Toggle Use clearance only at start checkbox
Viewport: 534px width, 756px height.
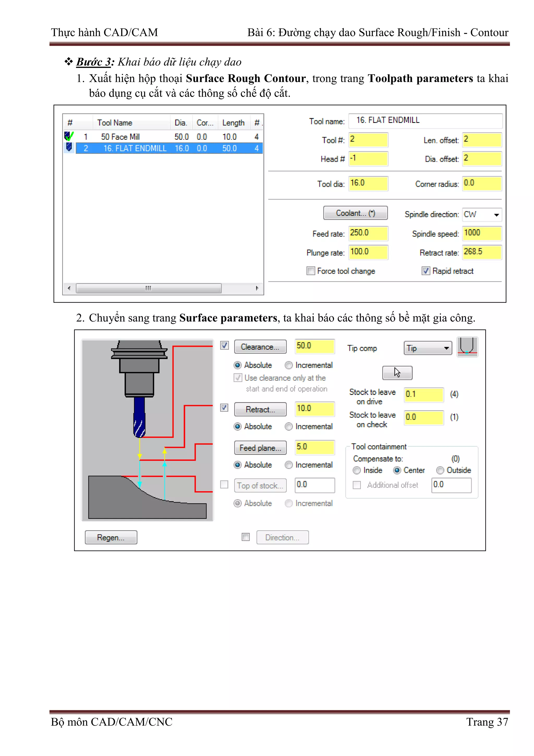[x=238, y=378]
